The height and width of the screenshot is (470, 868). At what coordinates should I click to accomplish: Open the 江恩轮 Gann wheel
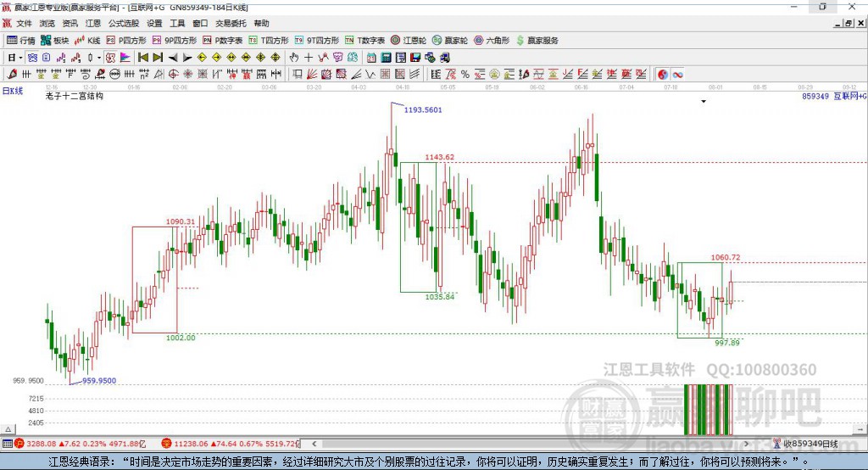point(409,41)
